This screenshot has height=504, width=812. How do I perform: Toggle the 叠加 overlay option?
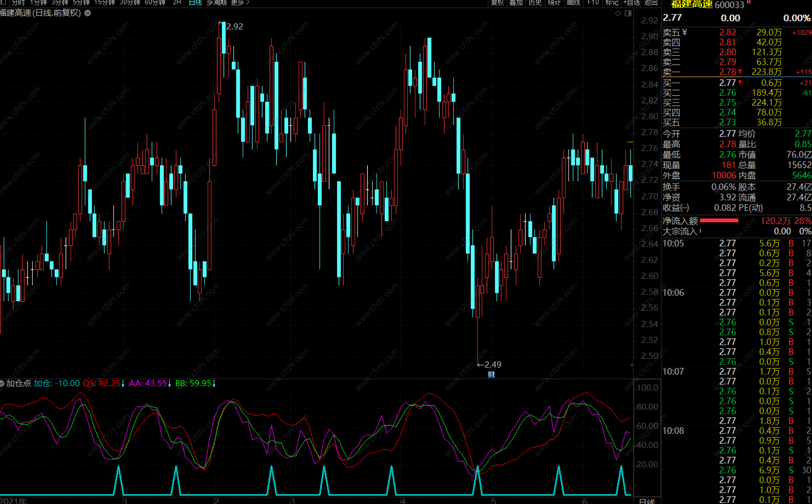516,3
